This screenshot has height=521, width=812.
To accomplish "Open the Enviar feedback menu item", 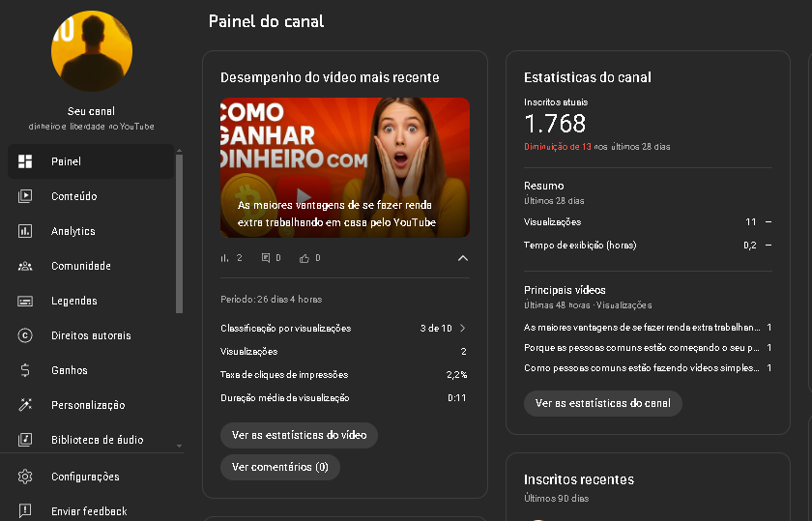I will [91, 510].
